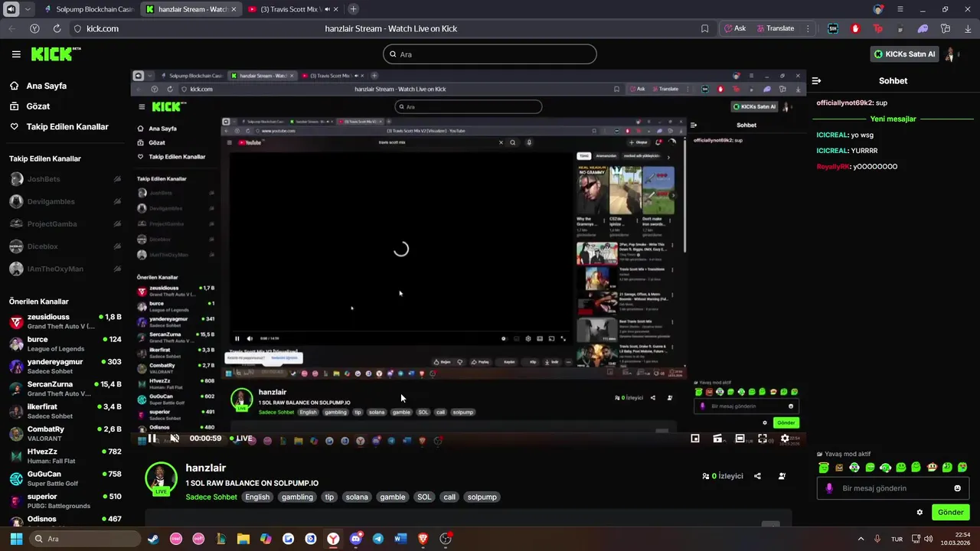Image resolution: width=980 pixels, height=551 pixels.
Task: Open recommended channel zeusidiouss
Action: [x=65, y=321]
